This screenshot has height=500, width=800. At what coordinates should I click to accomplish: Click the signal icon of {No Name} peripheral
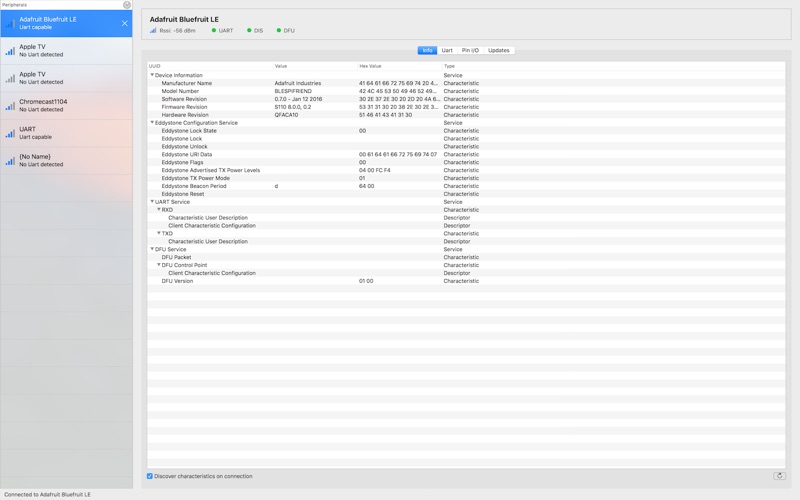(10, 160)
